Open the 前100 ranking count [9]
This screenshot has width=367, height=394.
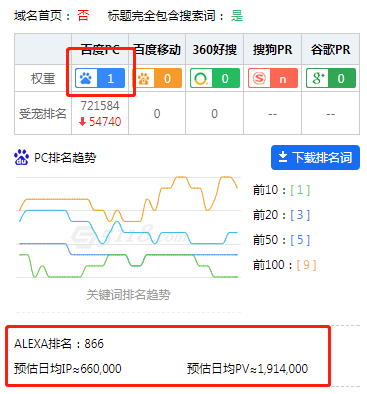tap(306, 265)
